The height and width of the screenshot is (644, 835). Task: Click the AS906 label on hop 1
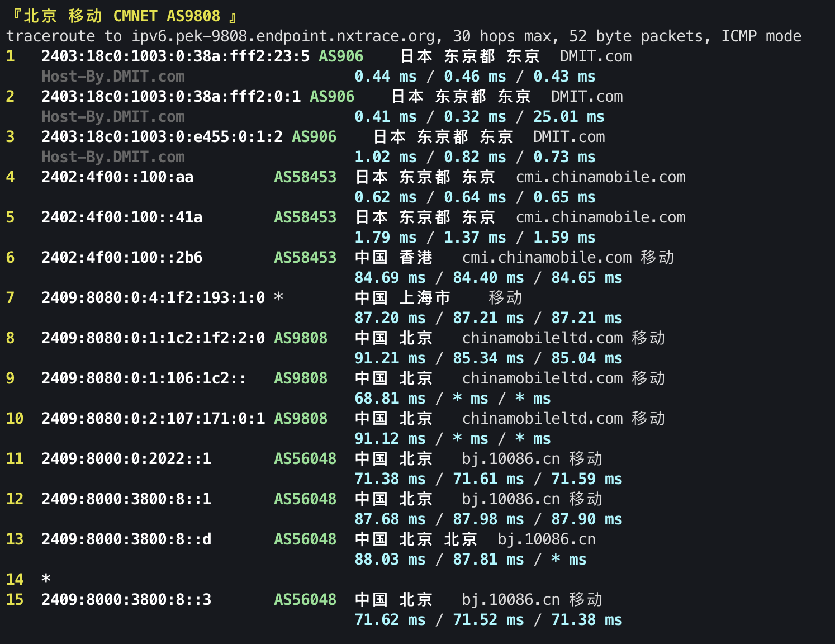[x=341, y=56]
